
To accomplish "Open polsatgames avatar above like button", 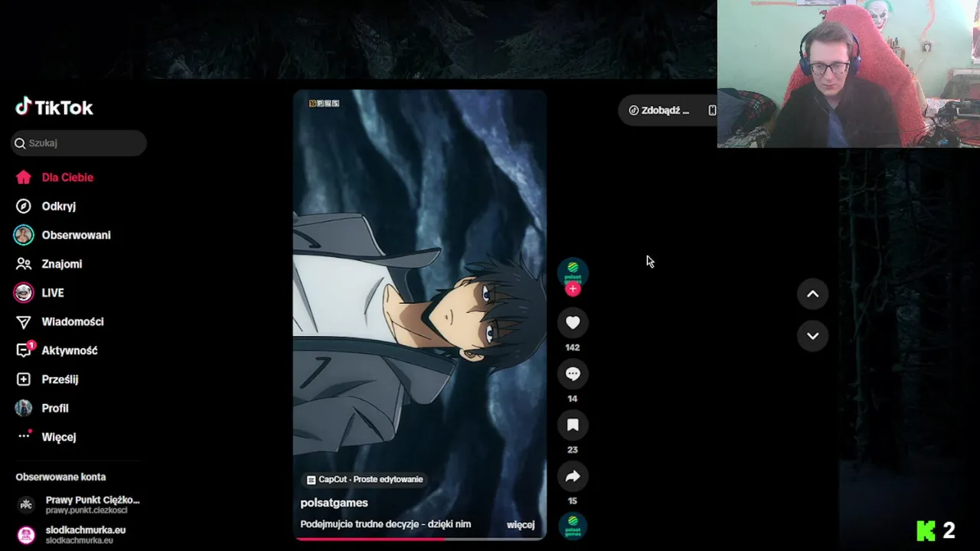I will [x=573, y=272].
